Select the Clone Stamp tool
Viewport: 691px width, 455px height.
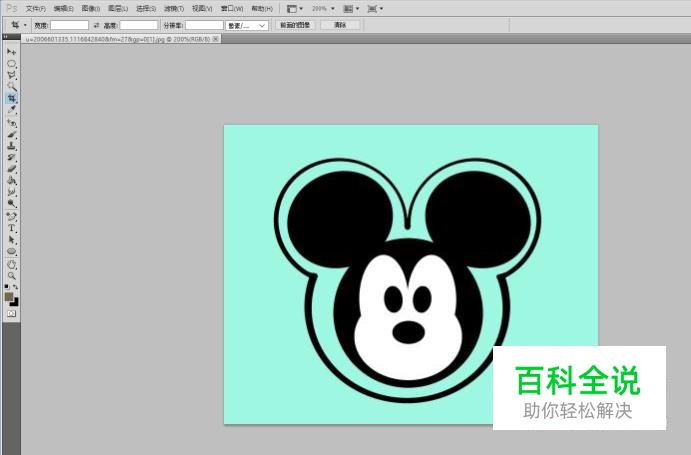pyautogui.click(x=11, y=146)
